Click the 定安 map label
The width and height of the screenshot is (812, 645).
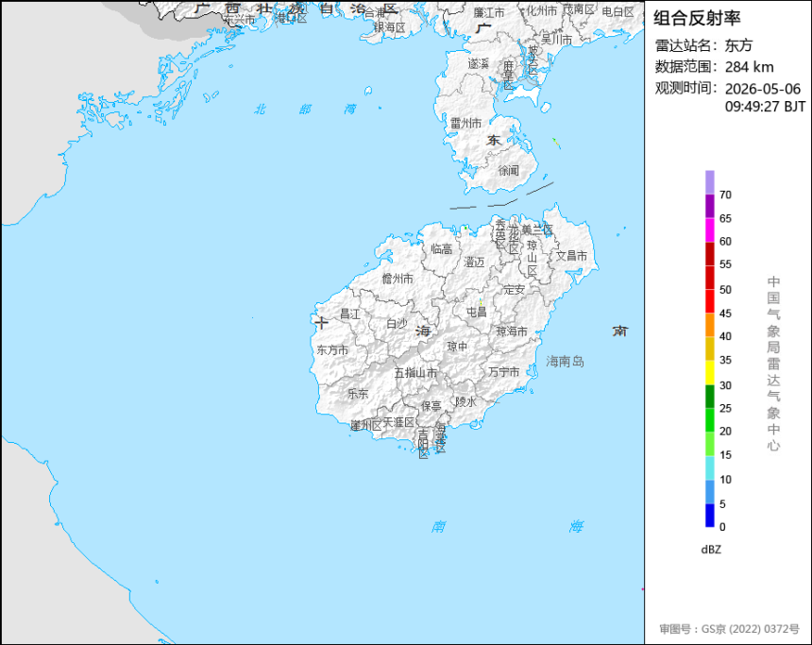[515, 290]
